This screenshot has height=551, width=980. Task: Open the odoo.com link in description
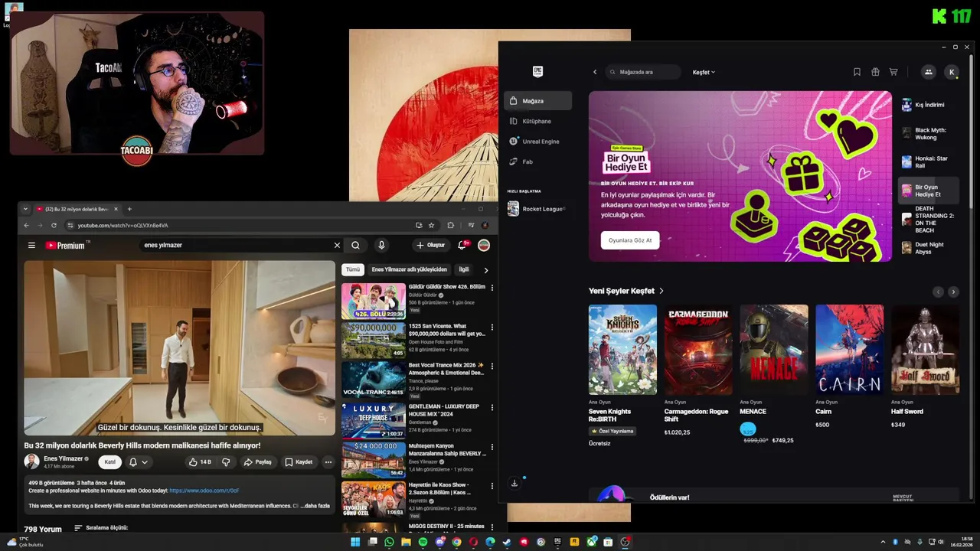pos(204,491)
